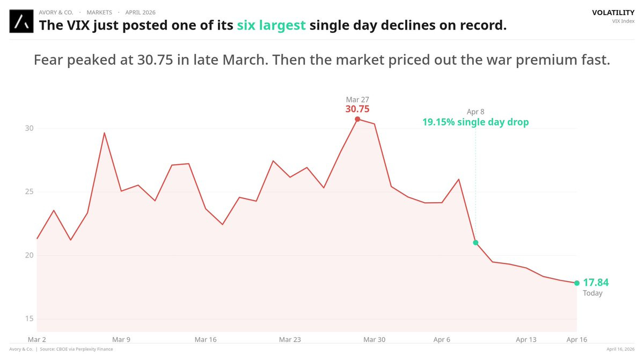644x362 pixels.
Task: Click the 17.84 current value label
Action: [x=596, y=283]
